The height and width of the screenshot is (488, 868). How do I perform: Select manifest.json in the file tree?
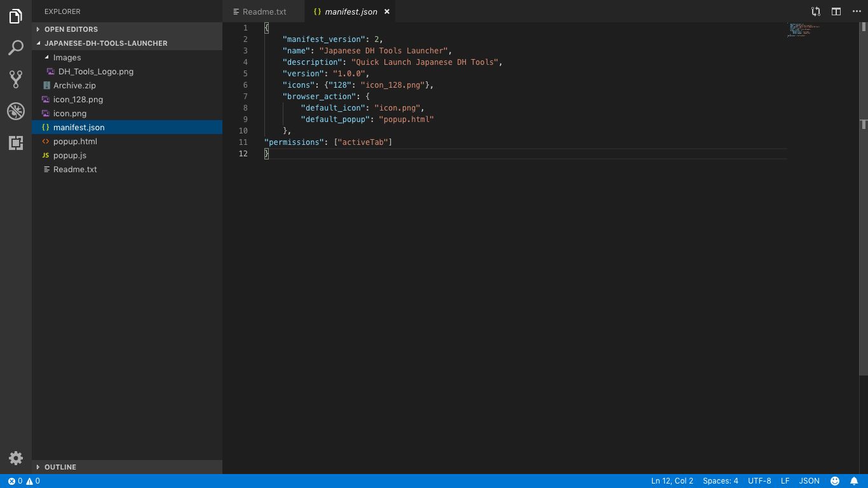(x=127, y=127)
